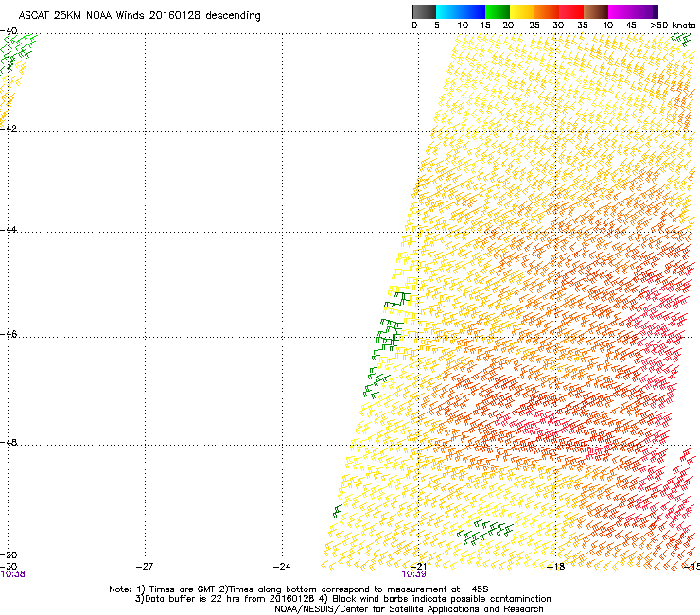
Task: Click the >50 knots legend label
Action: (673, 26)
